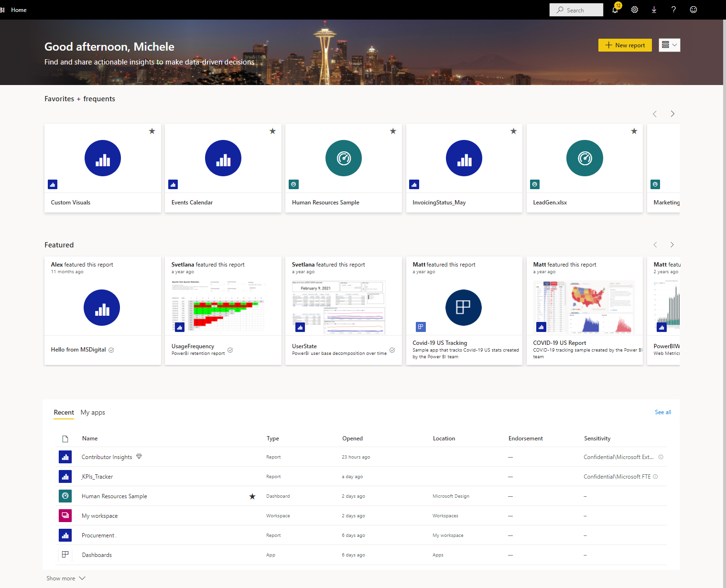
Task: Click Procurement report row icon
Action: pos(65,535)
